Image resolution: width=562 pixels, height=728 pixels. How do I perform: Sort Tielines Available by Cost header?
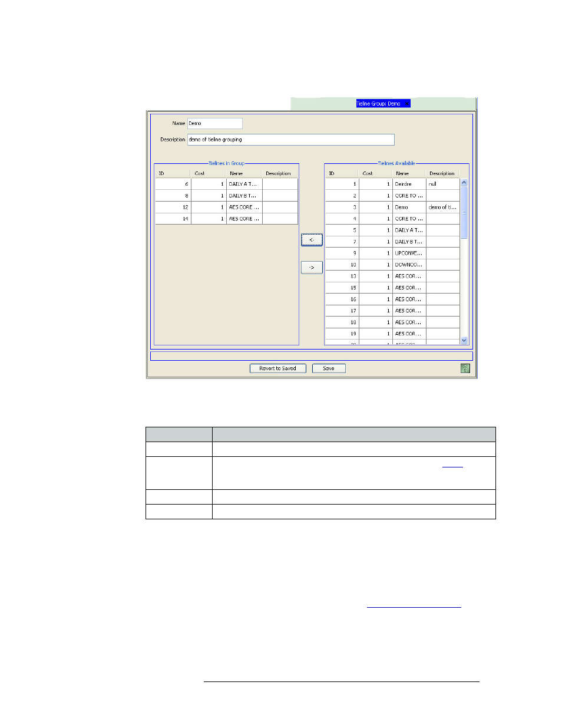coord(375,173)
